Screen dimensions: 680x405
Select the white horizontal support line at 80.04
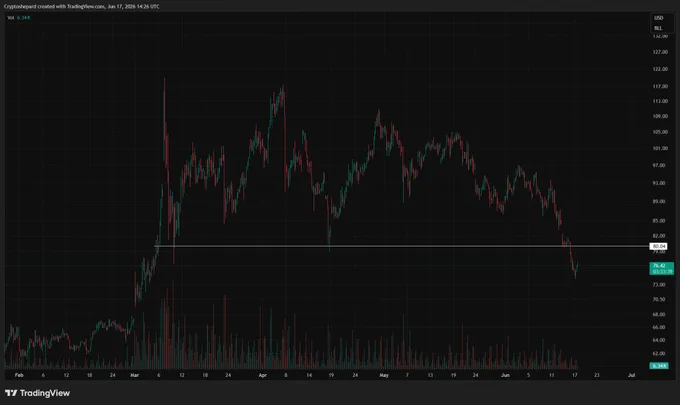(402, 246)
